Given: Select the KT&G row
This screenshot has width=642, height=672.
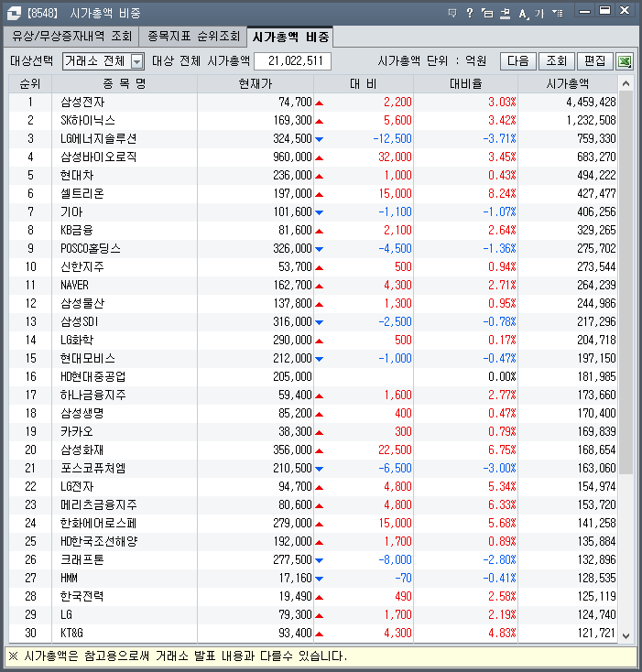Looking at the screenshot, I should [x=313, y=633].
